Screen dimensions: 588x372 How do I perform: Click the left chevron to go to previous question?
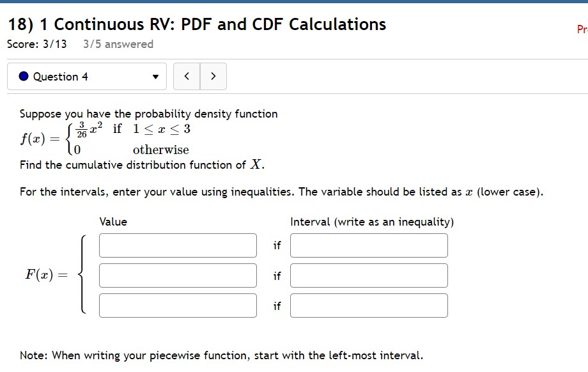(x=187, y=75)
